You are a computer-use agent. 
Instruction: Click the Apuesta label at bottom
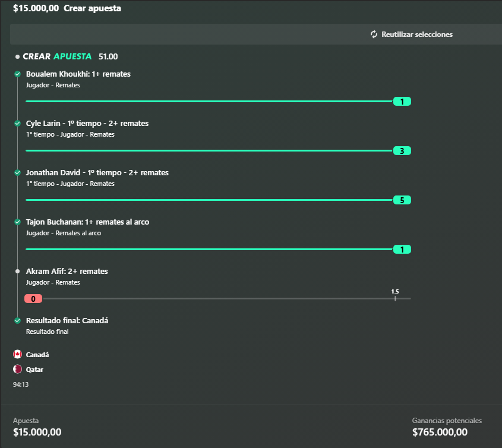coord(26,421)
